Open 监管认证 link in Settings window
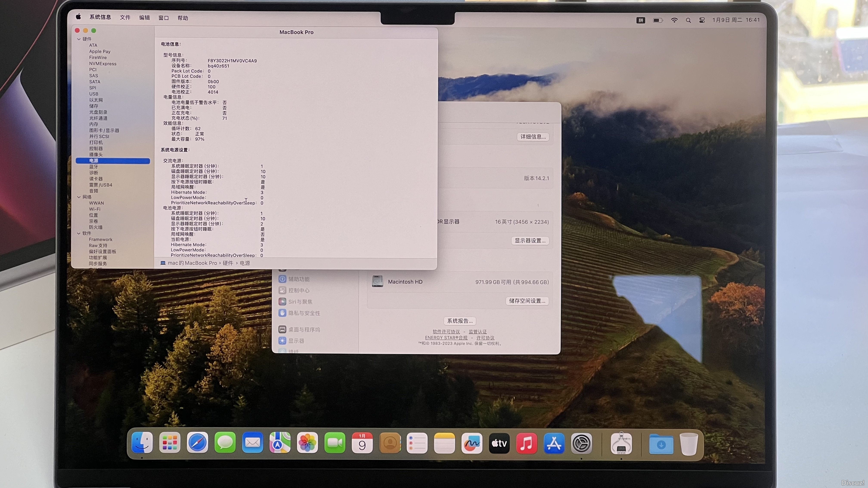The height and width of the screenshot is (488, 868). [x=477, y=332]
